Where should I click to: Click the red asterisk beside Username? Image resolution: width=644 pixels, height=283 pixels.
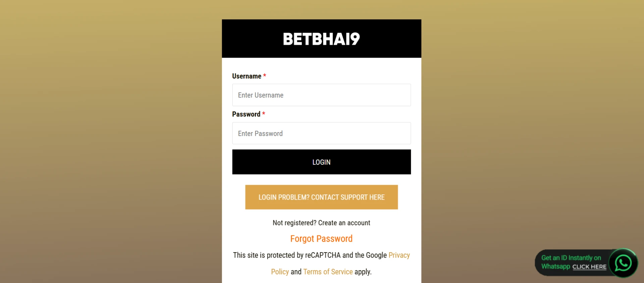pyautogui.click(x=264, y=75)
